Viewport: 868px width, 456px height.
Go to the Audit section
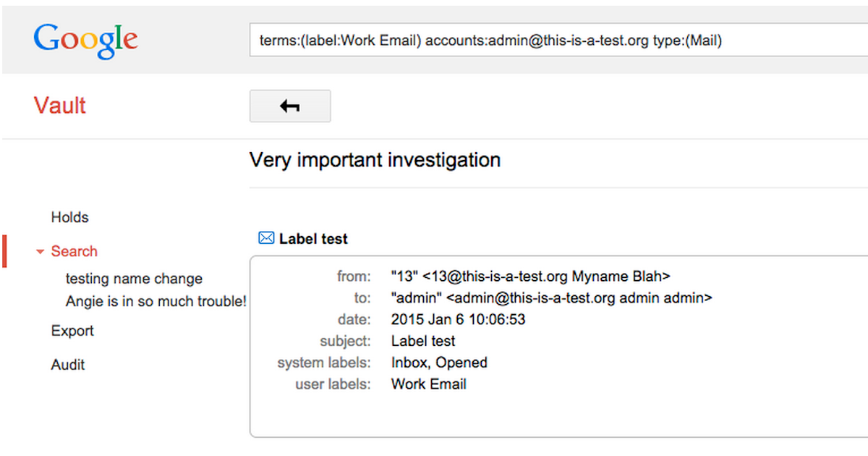[68, 365]
